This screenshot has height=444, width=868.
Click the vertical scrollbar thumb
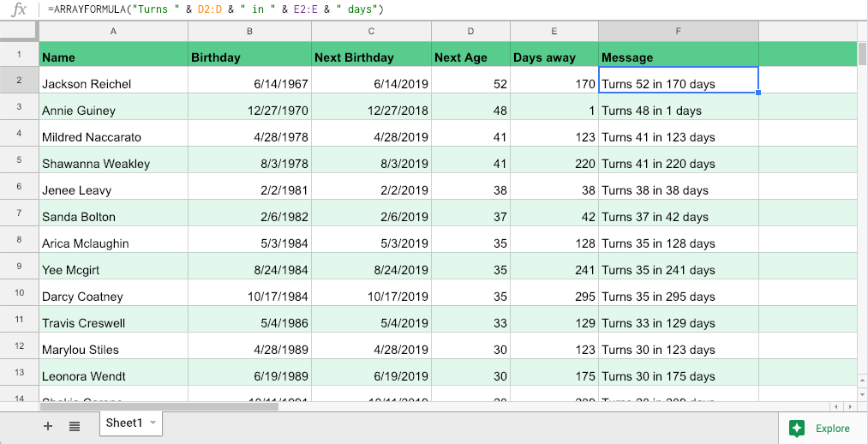[861, 54]
